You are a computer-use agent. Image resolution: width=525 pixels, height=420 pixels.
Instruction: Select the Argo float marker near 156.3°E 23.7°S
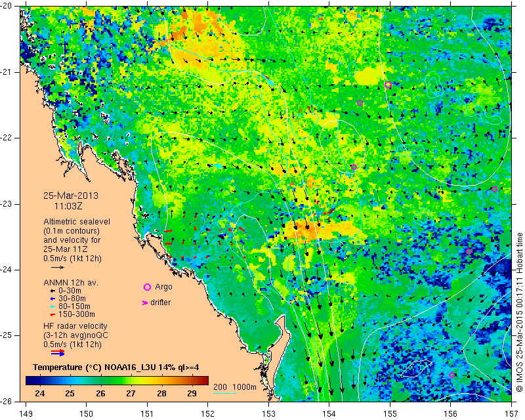[x=469, y=251]
